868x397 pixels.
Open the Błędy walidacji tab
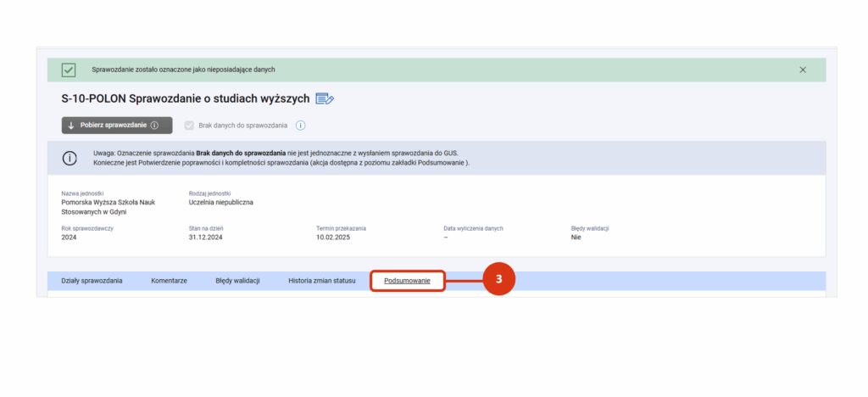point(237,281)
